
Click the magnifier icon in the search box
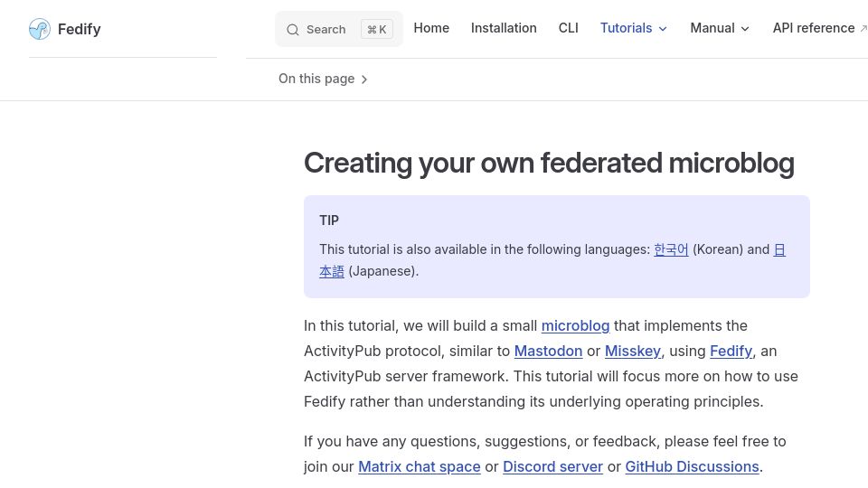click(x=293, y=30)
